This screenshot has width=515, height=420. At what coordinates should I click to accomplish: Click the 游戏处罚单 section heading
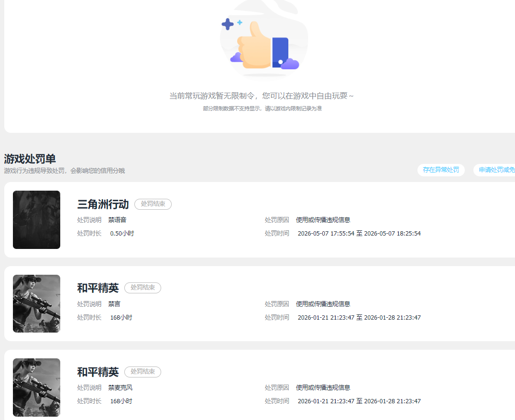pos(30,159)
